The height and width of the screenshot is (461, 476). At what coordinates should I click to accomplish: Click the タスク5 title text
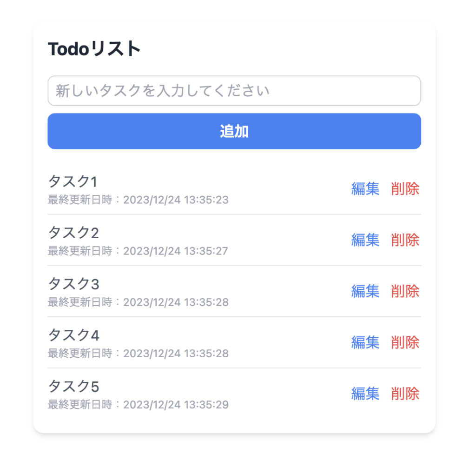click(73, 386)
